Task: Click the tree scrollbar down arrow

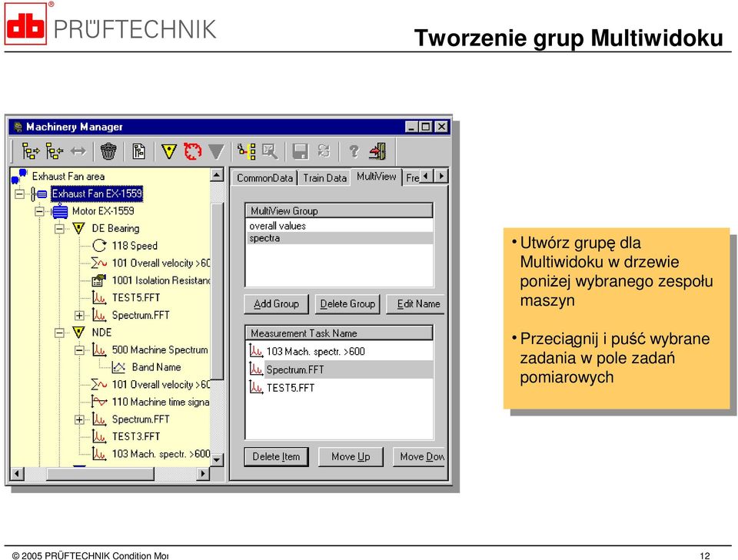Action: pyautogui.click(x=217, y=459)
